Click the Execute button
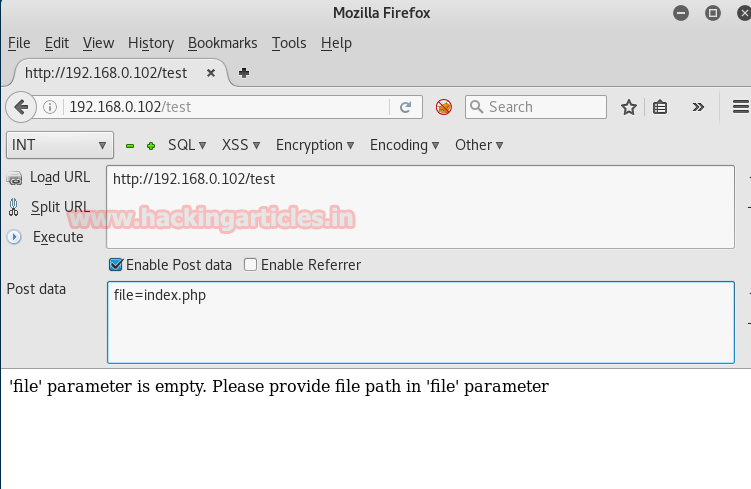Image resolution: width=751 pixels, height=489 pixels. click(x=57, y=237)
